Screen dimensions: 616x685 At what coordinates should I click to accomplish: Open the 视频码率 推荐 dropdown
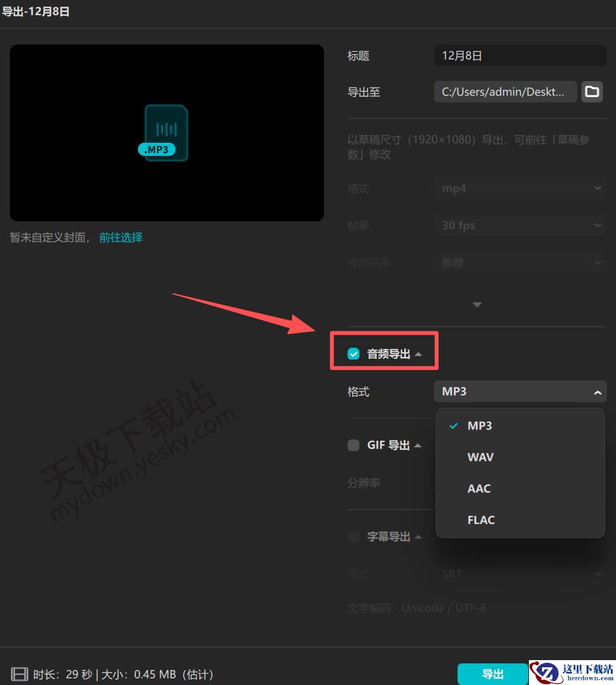(520, 263)
